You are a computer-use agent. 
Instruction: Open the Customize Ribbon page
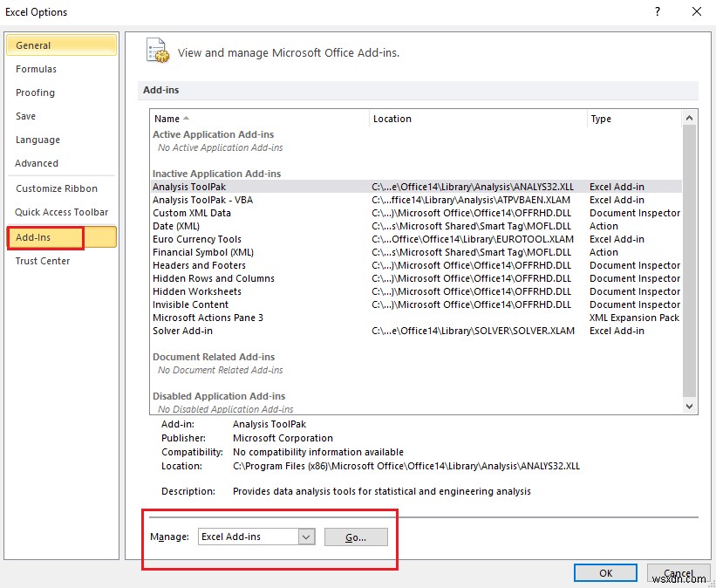click(58, 188)
